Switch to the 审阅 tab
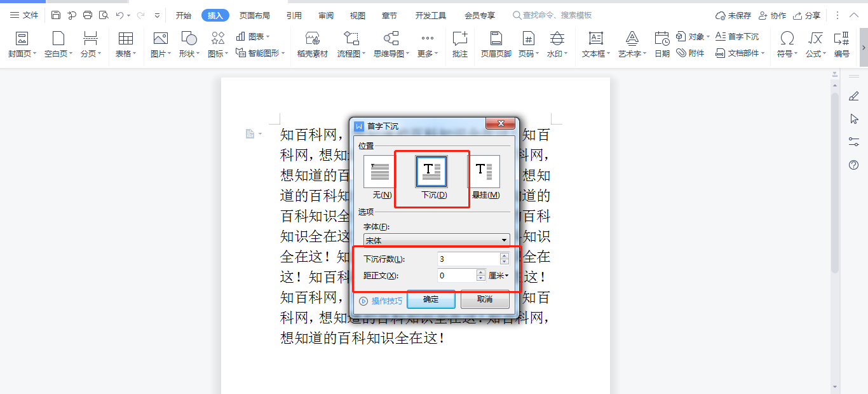The width and height of the screenshot is (868, 394). click(326, 15)
